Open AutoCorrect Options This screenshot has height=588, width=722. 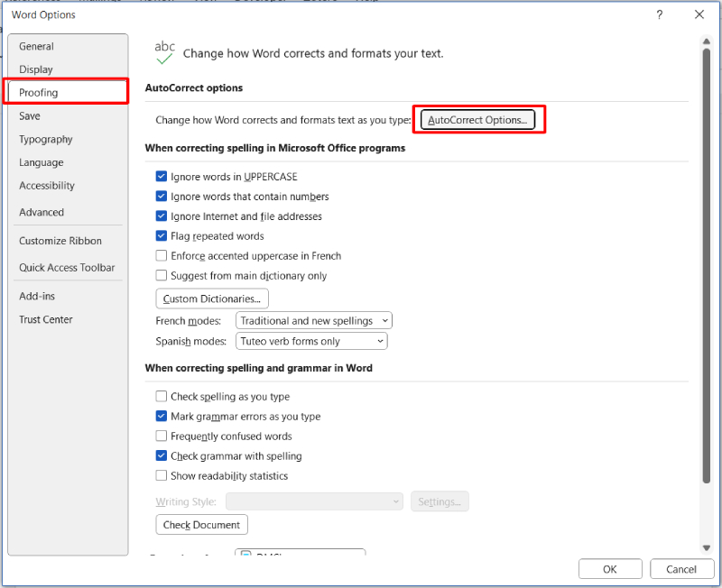point(479,118)
